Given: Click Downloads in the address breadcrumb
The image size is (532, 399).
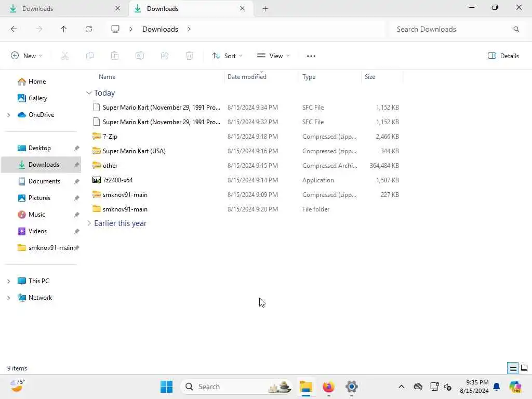Looking at the screenshot, I should (x=160, y=29).
